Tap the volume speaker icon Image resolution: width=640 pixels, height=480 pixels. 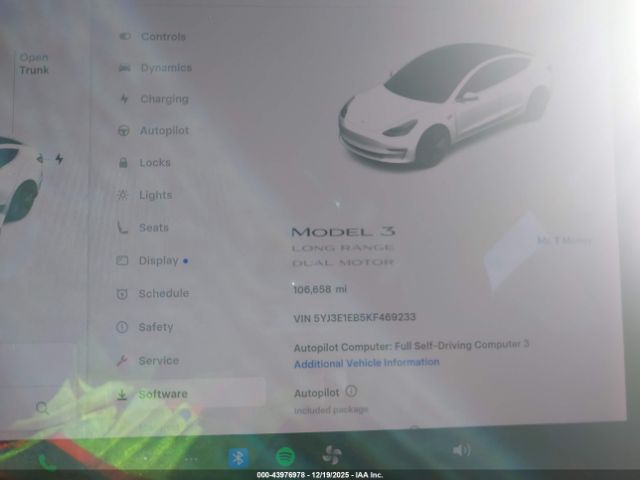pos(462,450)
